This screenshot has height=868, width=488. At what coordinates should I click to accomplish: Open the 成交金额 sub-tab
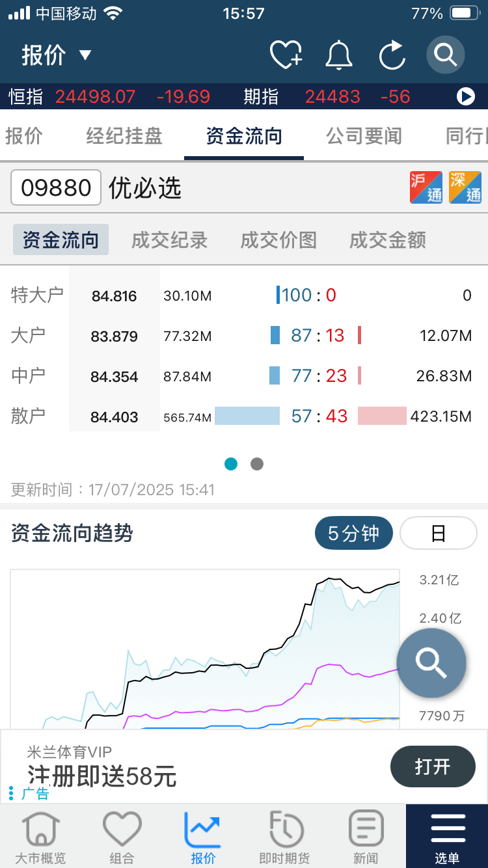click(388, 240)
